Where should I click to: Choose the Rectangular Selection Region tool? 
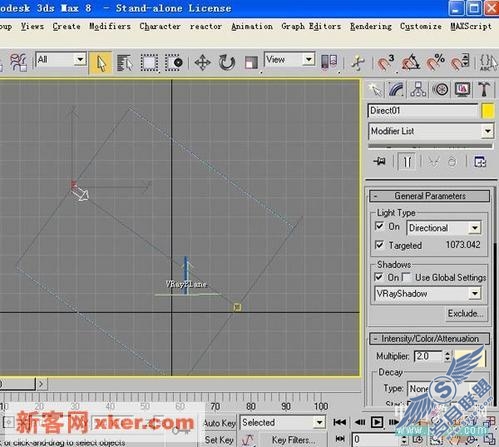pyautogui.click(x=149, y=63)
